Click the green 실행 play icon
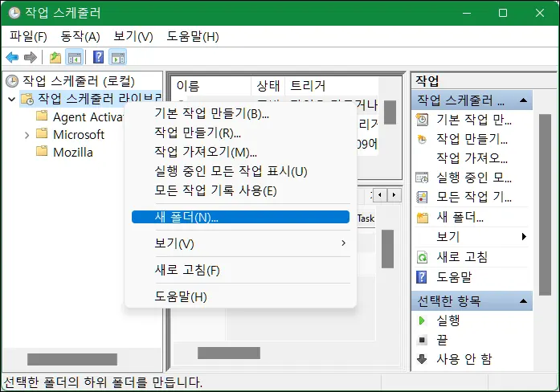The width and height of the screenshot is (560, 392). (422, 321)
